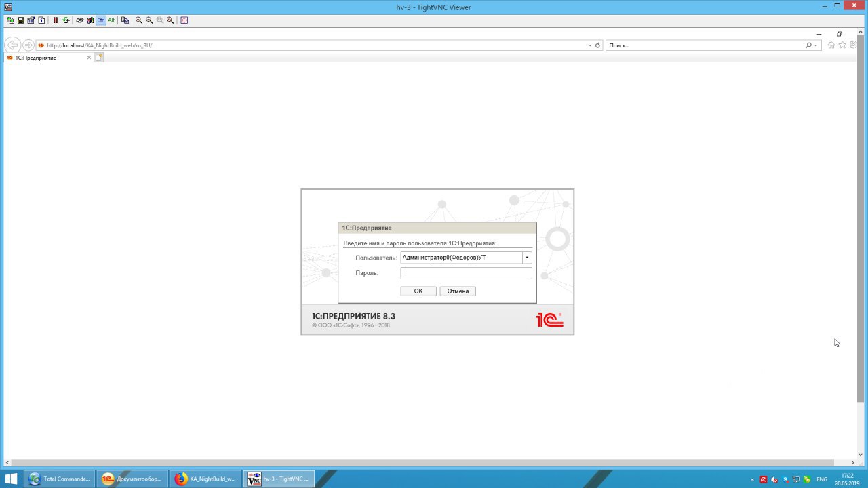The width and height of the screenshot is (868, 488).
Task: Click the Zoom to fit window icon
Action: point(170,20)
